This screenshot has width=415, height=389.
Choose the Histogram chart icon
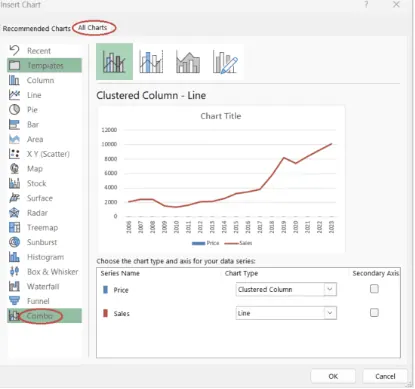pyautogui.click(x=14, y=257)
